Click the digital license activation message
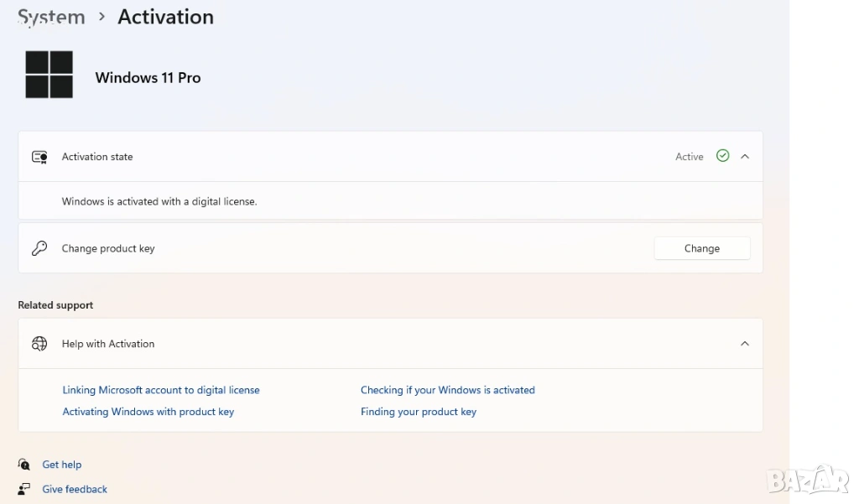The width and height of the screenshot is (859, 504). click(159, 201)
